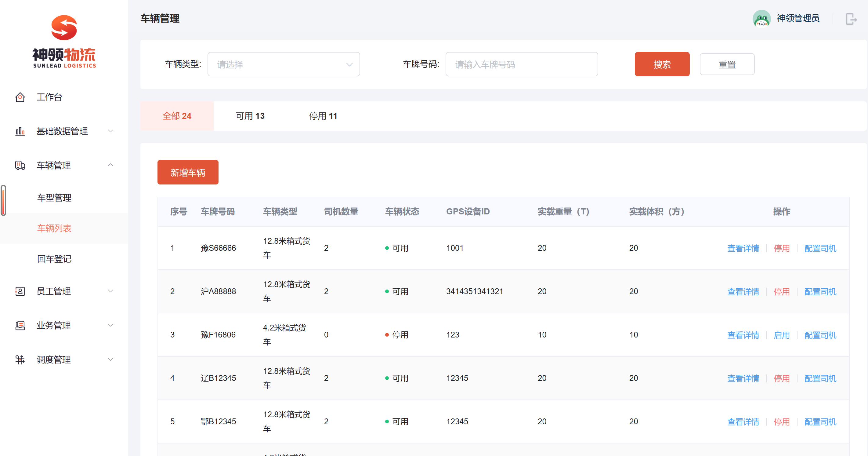
Task: Click the 司机数量 column header
Action: (x=341, y=211)
